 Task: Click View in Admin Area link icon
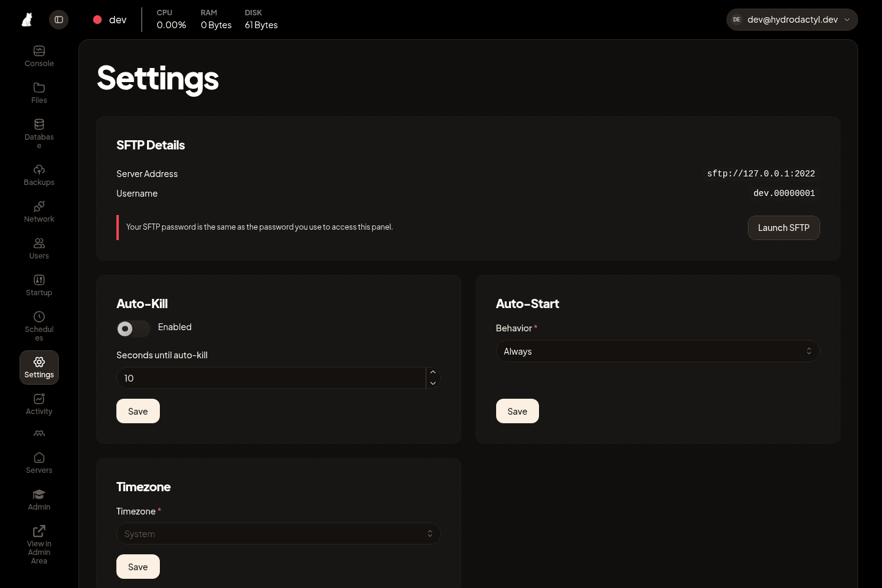click(39, 531)
